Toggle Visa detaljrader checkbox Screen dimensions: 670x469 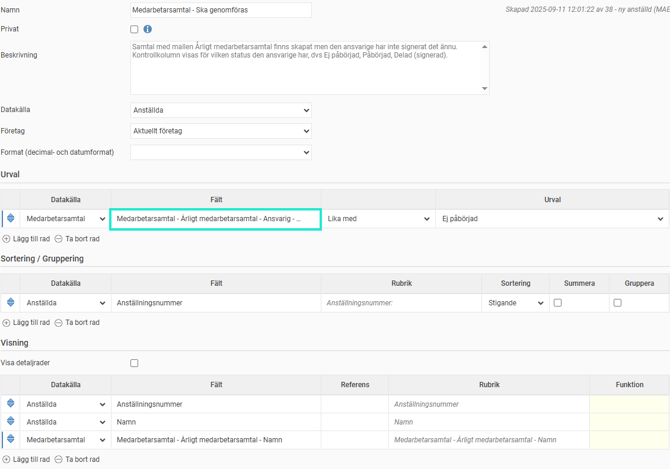pos(135,363)
